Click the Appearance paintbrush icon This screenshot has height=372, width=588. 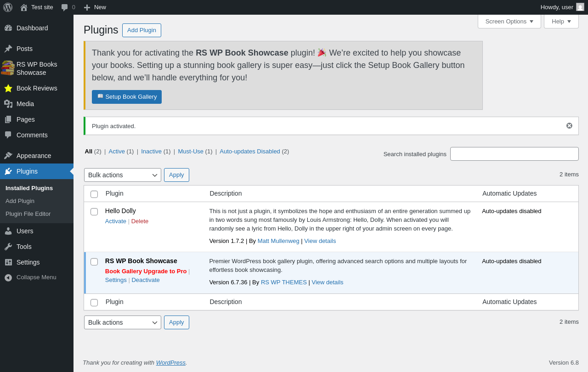click(x=8, y=156)
